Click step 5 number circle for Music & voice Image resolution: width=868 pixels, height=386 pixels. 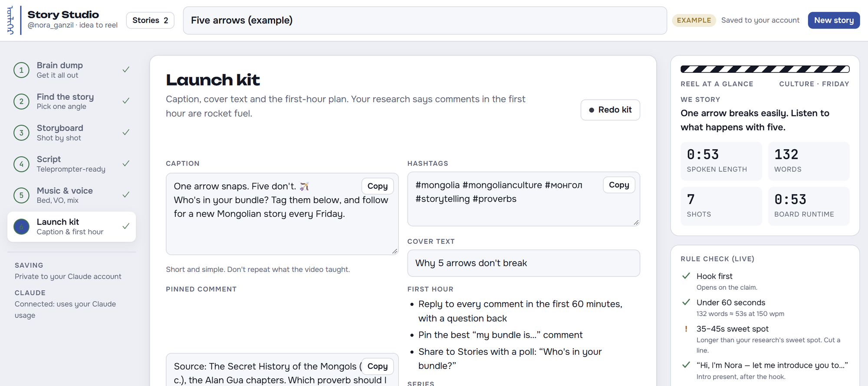pos(21,195)
